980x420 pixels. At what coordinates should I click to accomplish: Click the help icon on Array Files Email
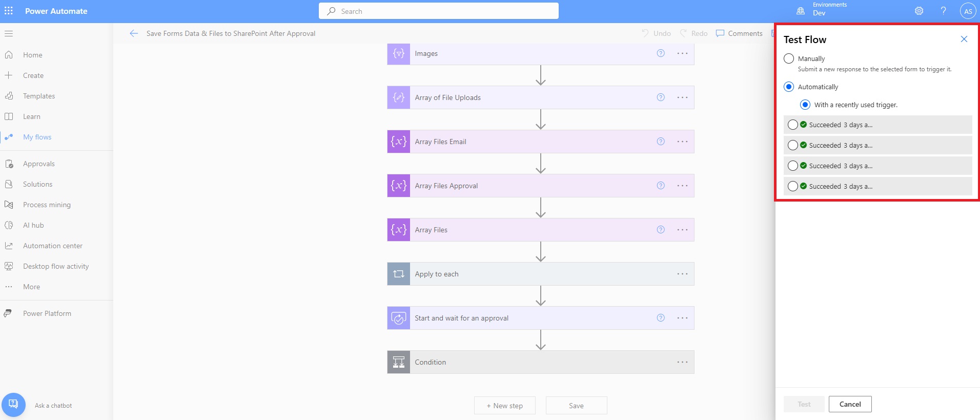(661, 142)
